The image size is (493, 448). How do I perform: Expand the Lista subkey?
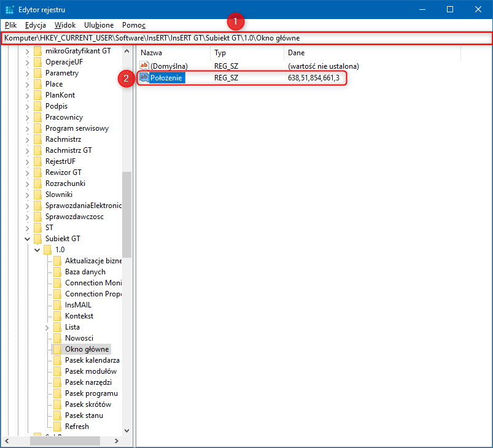(47, 328)
